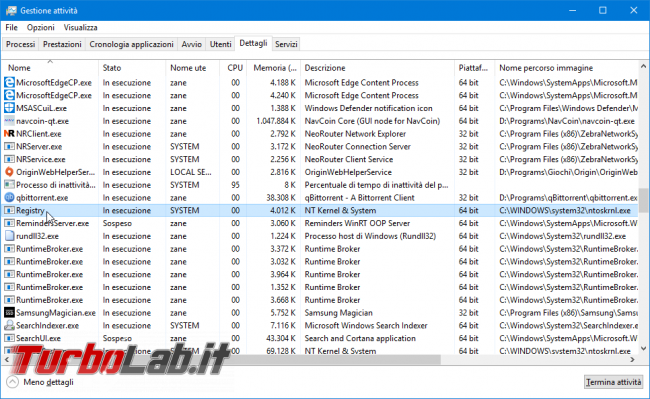650x399 pixels.
Task: Switch to the Avvio tab
Action: coord(192,44)
